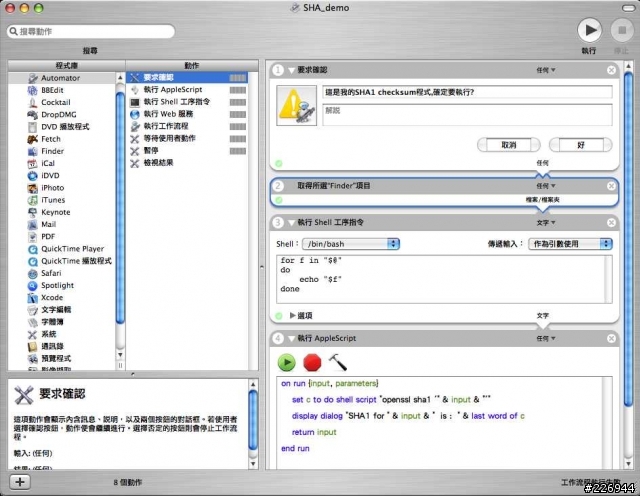Click the 好 button in 要求確認 action

coord(580,145)
